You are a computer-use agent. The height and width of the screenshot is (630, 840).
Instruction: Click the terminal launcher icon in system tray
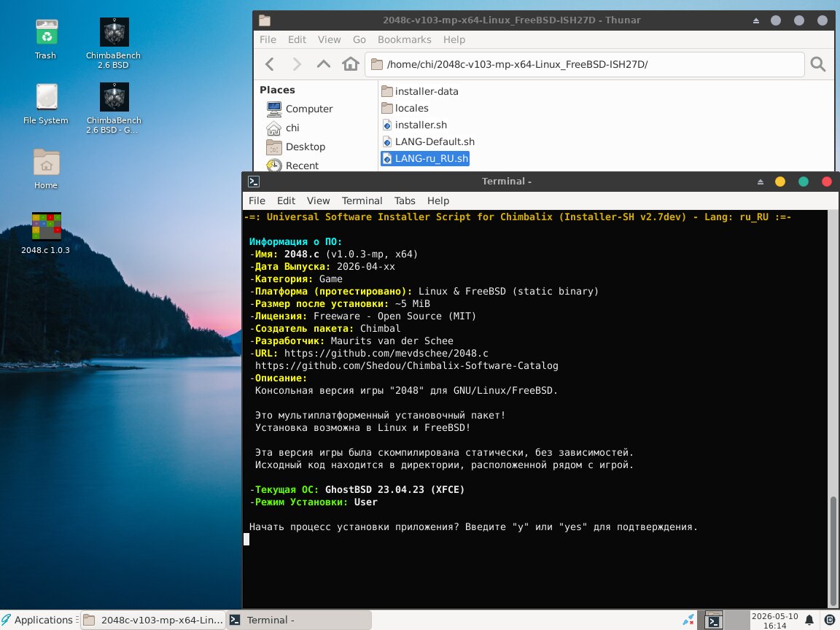pos(714,621)
